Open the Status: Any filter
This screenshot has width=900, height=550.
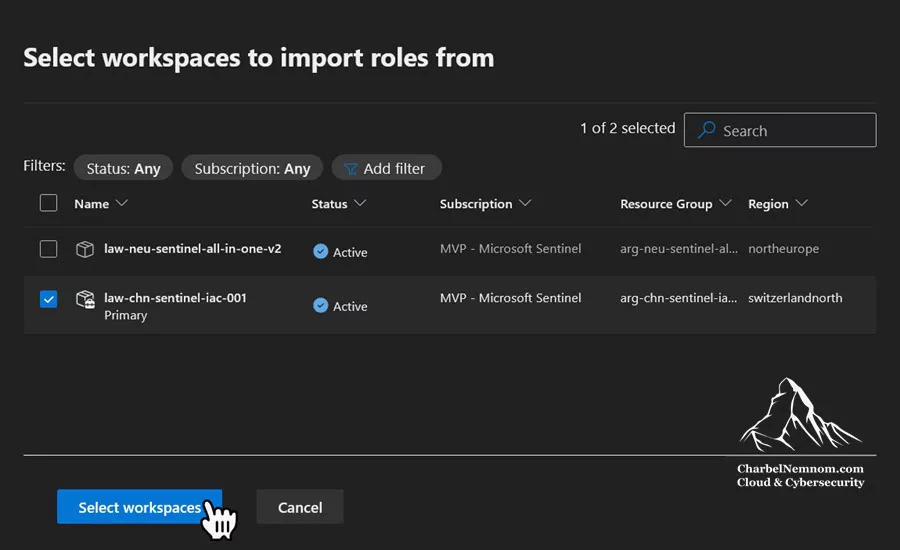[123, 168]
